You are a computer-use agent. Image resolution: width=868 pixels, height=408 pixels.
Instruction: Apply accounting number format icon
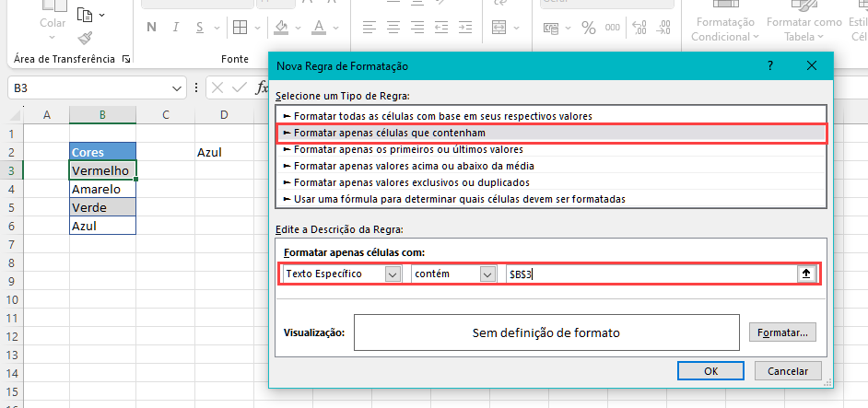click(551, 28)
